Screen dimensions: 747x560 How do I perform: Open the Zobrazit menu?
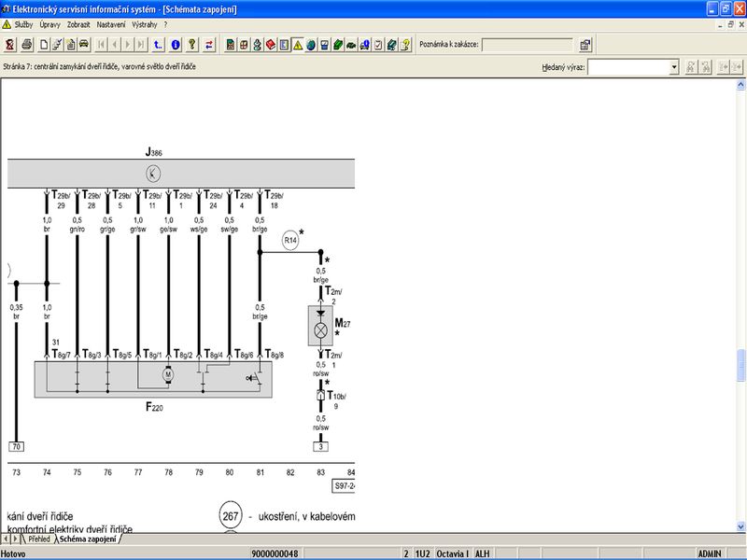coord(80,24)
